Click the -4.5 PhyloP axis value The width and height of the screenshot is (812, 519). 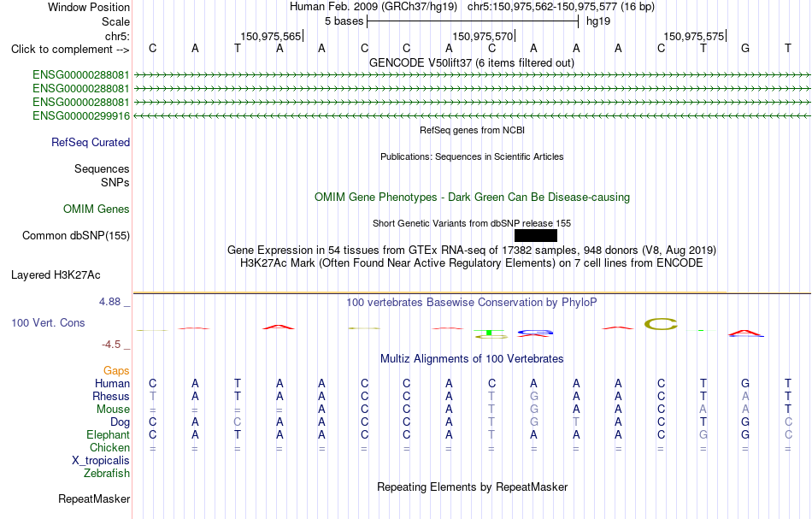tap(111, 345)
